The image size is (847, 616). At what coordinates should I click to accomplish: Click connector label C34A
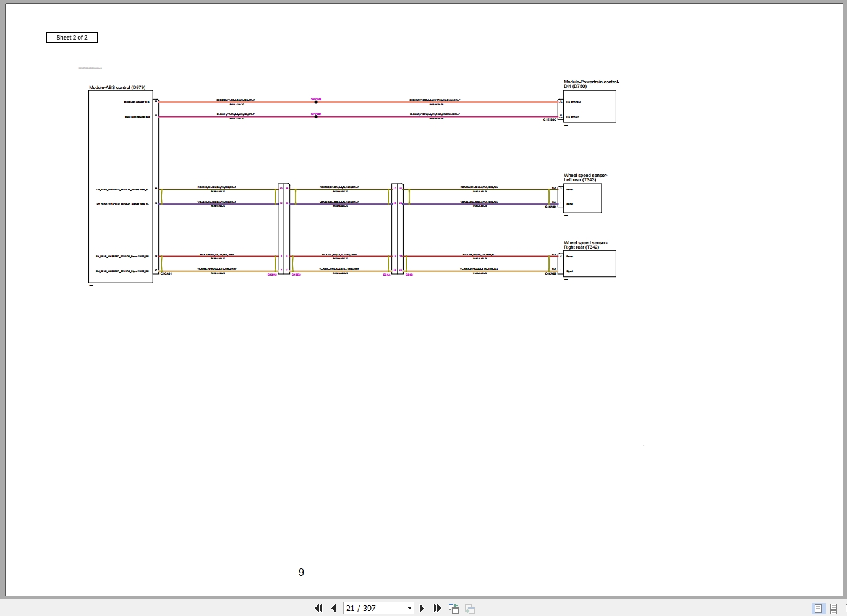click(x=386, y=275)
